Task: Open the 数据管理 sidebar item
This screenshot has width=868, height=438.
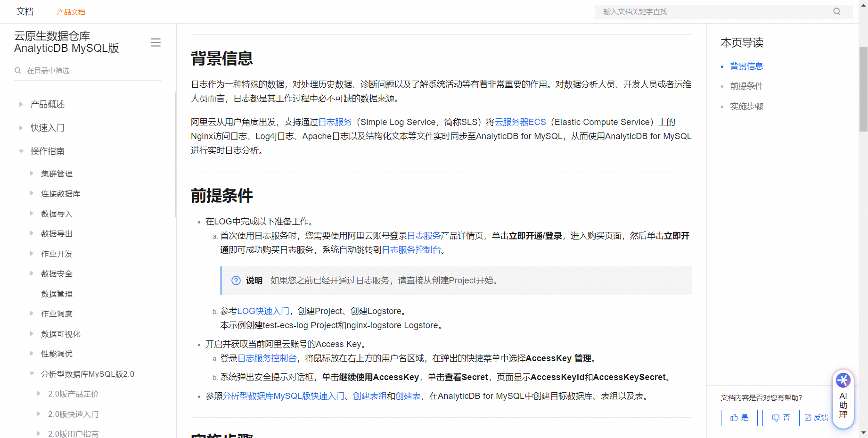Action: point(57,294)
